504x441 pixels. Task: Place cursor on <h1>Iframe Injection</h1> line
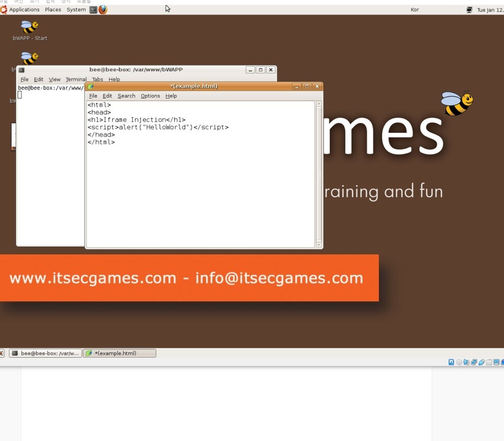[x=136, y=120]
